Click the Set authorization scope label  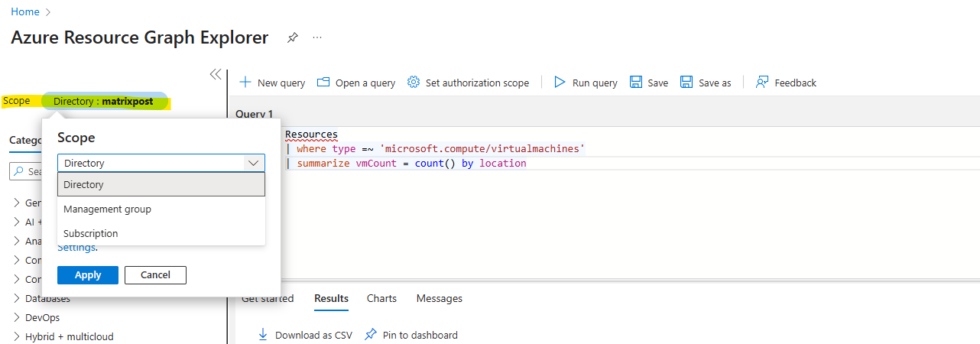point(477,83)
